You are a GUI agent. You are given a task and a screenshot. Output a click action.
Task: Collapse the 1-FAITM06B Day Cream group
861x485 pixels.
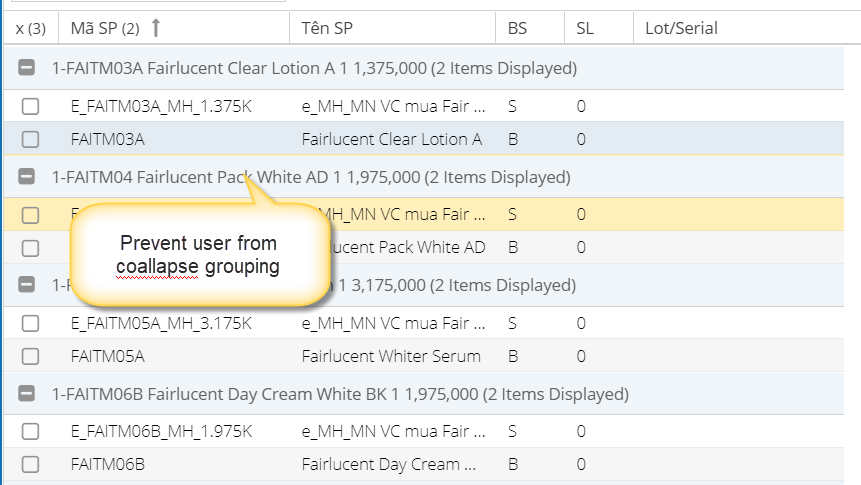29,394
